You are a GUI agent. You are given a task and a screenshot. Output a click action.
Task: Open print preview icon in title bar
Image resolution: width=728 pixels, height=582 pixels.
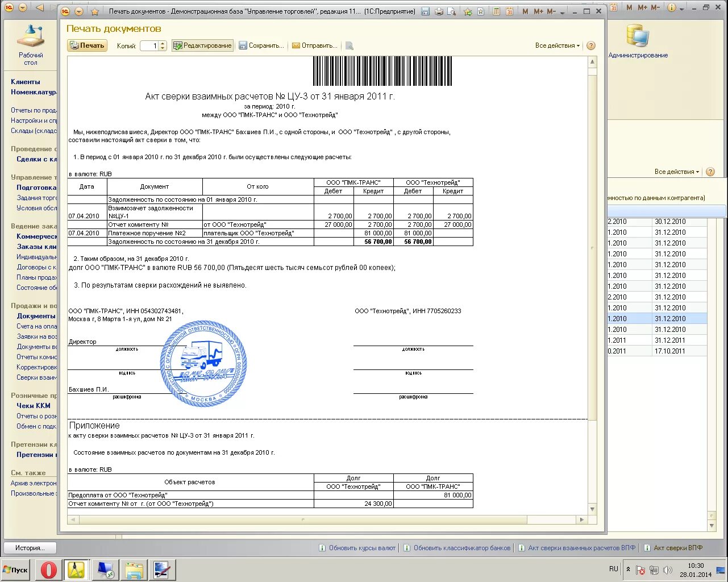tap(451, 11)
